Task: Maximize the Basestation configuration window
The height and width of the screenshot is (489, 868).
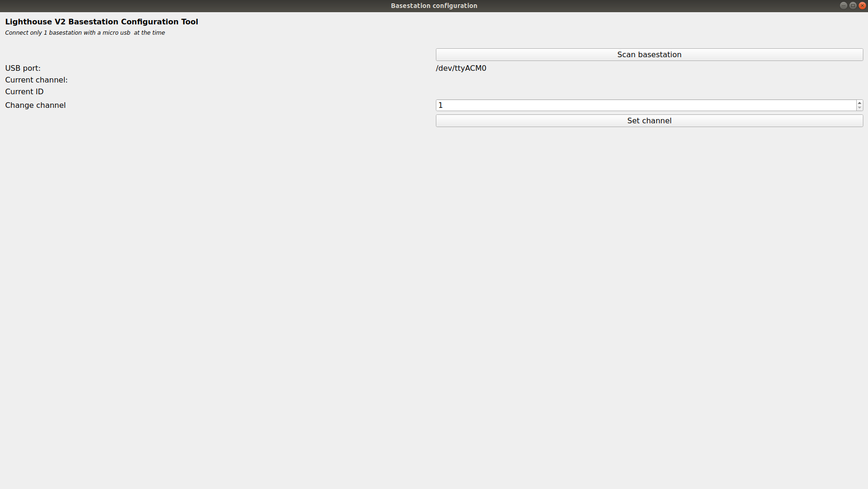Action: [x=853, y=6]
